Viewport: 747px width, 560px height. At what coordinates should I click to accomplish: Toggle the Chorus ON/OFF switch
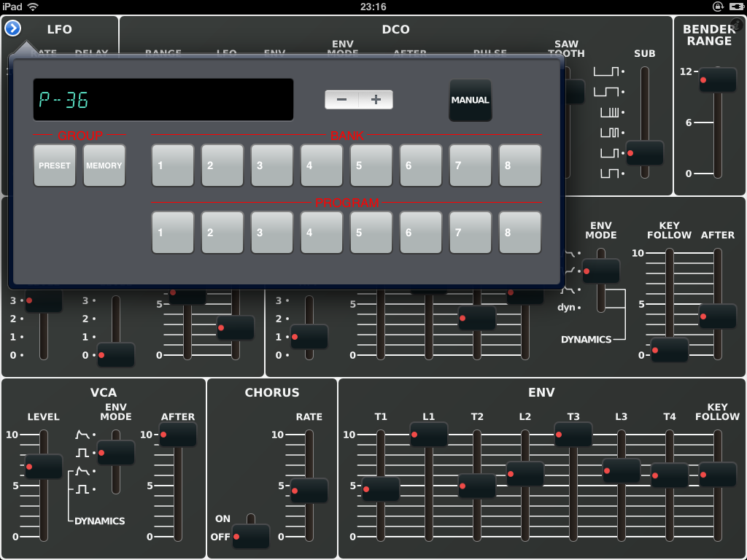point(250,536)
